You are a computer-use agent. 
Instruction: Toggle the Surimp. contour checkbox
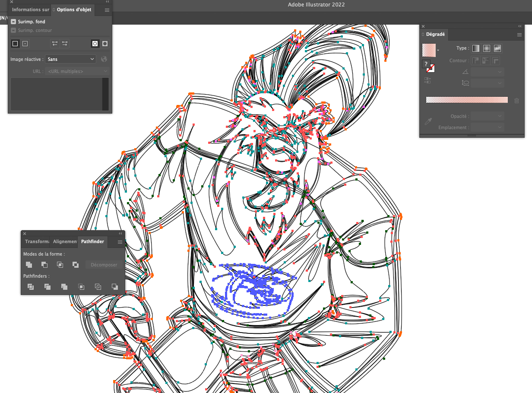coord(13,30)
